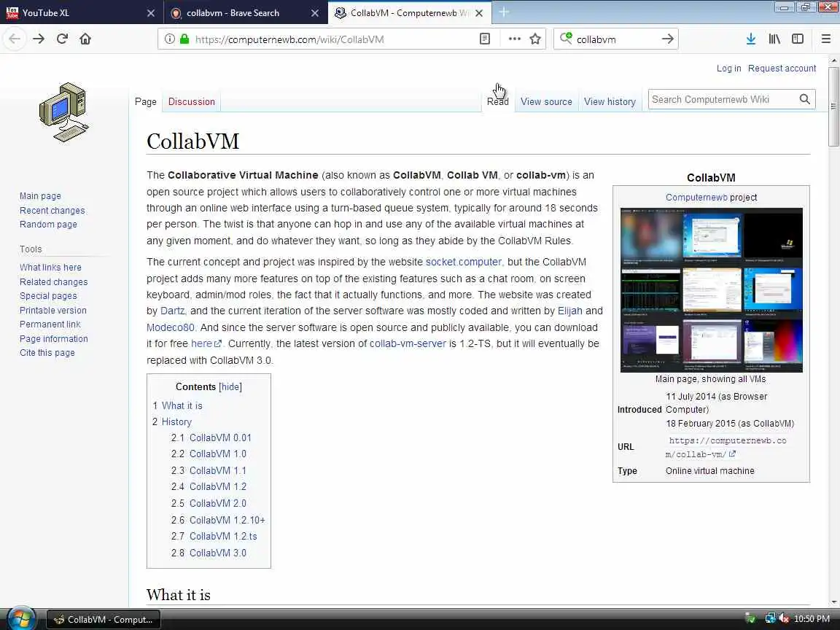Open page actions three-dot menu
The height and width of the screenshot is (630, 840).
(514, 39)
